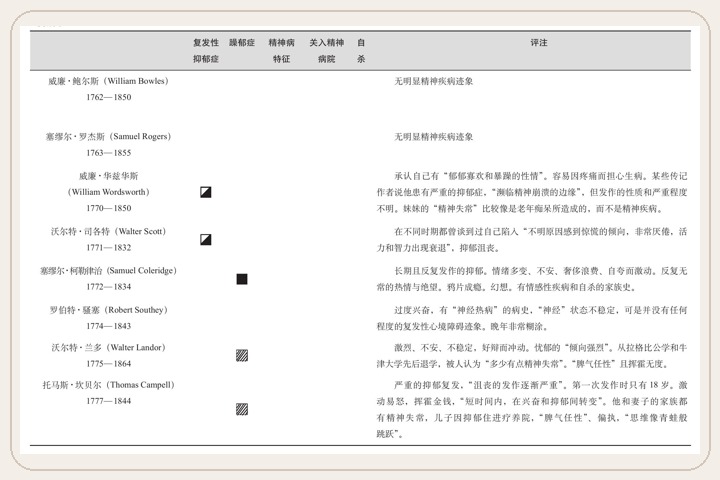Click Landor's note starting 激烈、不安、不稳定

pyautogui.click(x=532, y=356)
